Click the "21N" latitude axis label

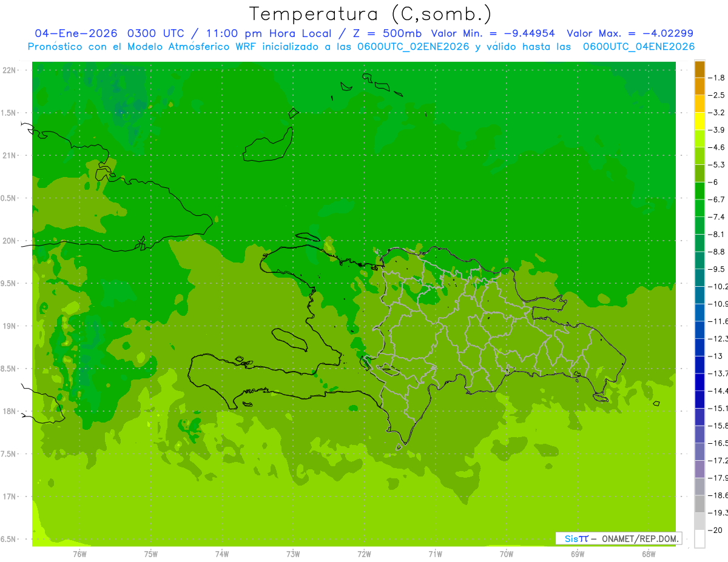click(x=9, y=156)
